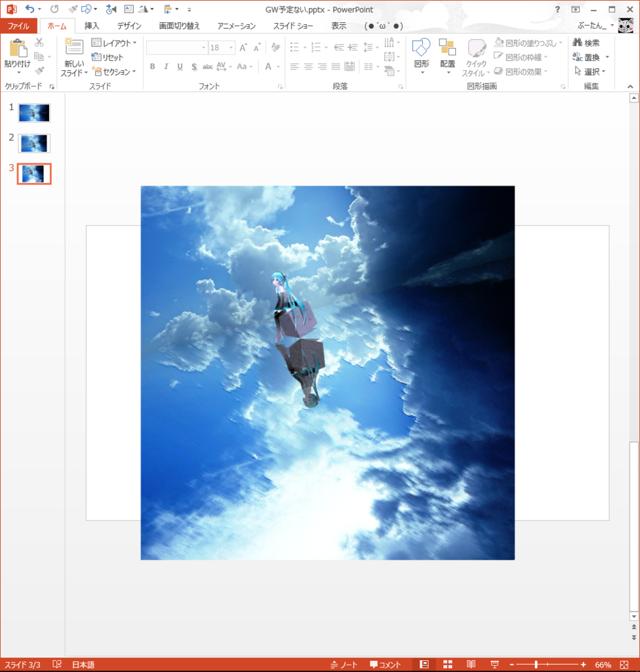Click the increase font size icon
The image size is (640, 672).
(x=243, y=47)
